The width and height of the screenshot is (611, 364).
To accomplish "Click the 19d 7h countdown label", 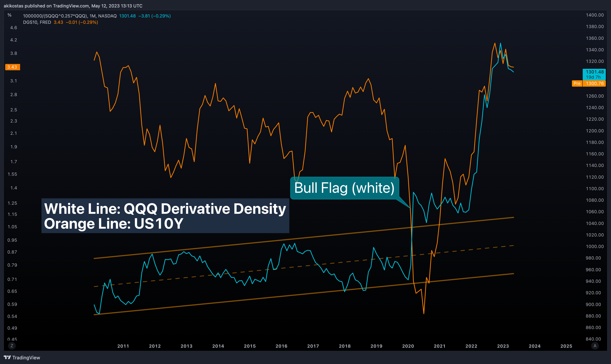I will (x=593, y=77).
